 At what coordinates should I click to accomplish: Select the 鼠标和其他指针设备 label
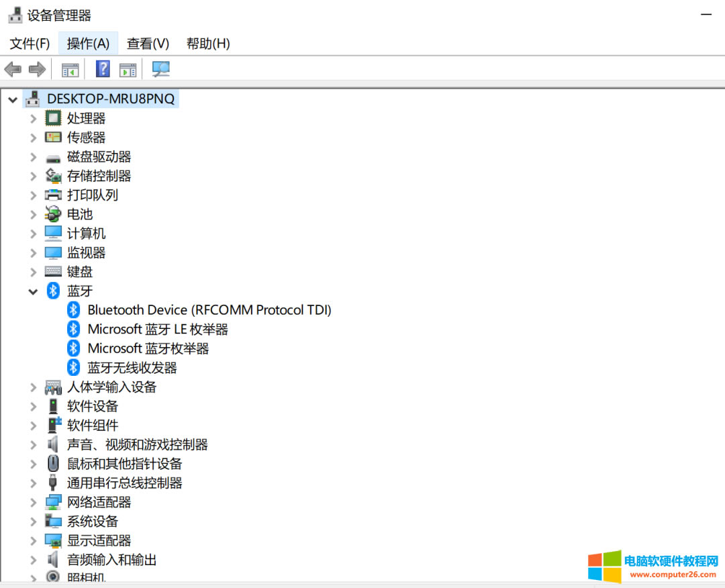pos(124,464)
